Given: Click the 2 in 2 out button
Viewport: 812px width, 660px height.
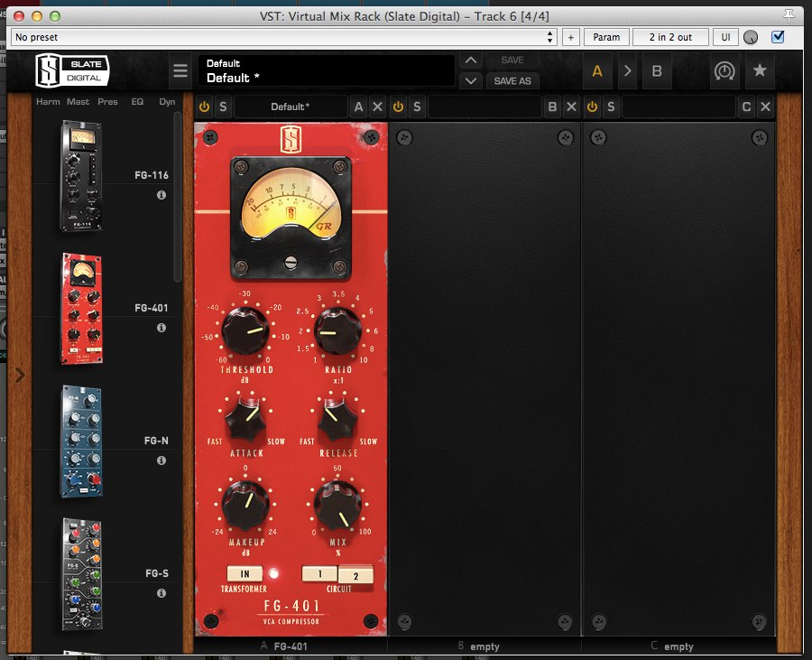Looking at the screenshot, I should coord(670,37).
